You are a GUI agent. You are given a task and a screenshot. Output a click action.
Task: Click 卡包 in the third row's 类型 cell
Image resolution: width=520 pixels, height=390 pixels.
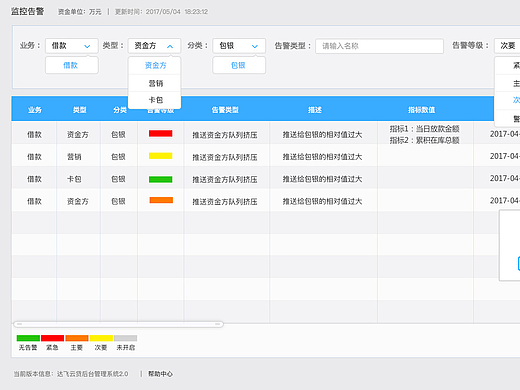coord(74,179)
